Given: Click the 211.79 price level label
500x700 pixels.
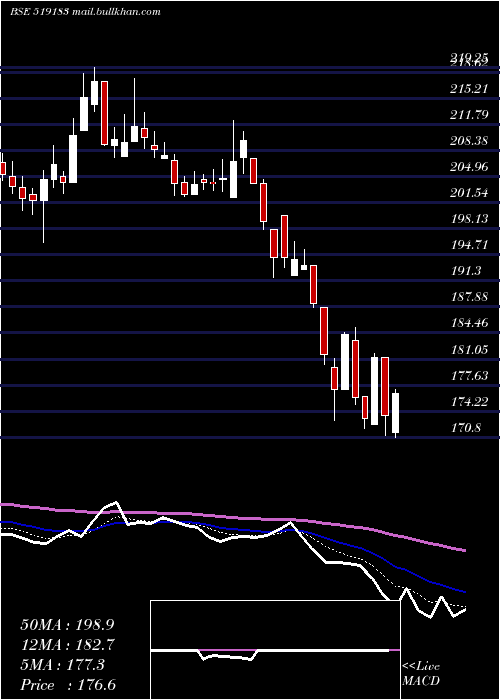Looking at the screenshot, I should (x=468, y=115).
